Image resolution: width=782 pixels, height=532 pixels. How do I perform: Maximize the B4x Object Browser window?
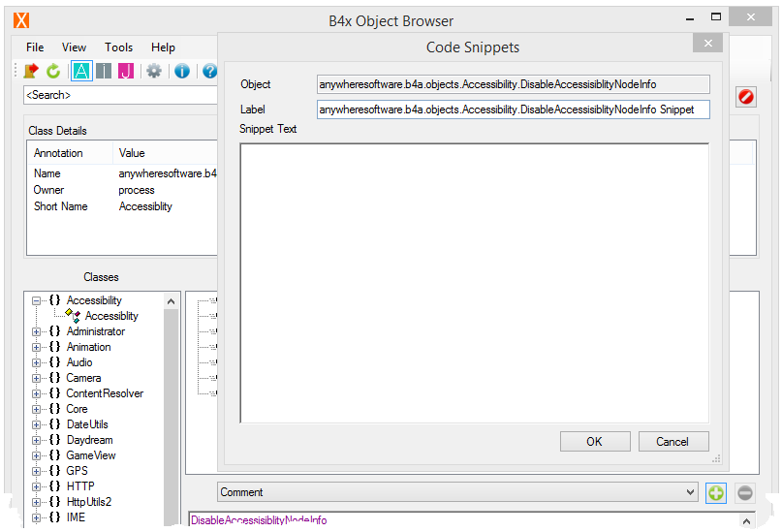716,16
